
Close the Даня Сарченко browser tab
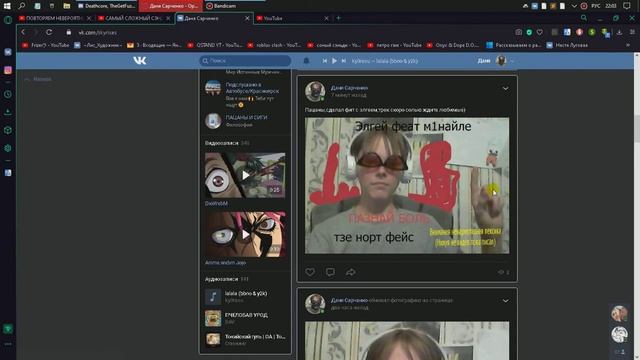click(247, 18)
